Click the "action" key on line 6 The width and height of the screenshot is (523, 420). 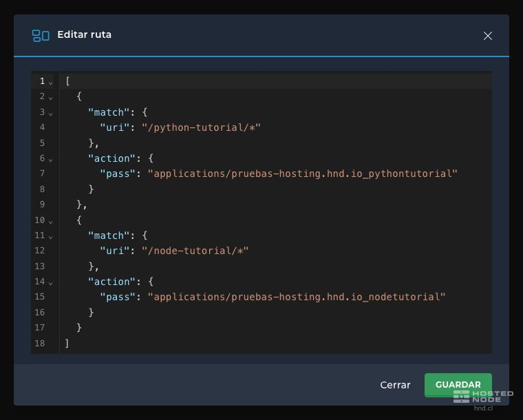click(111, 158)
